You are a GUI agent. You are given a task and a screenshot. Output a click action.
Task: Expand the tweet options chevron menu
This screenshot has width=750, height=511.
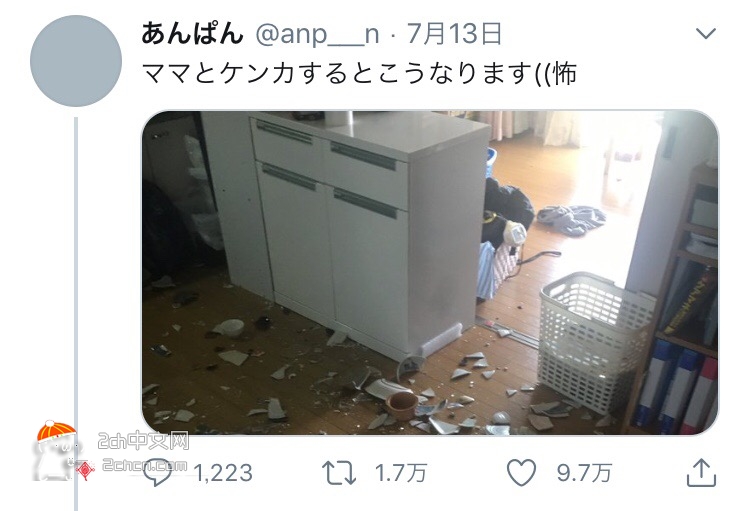tap(706, 33)
